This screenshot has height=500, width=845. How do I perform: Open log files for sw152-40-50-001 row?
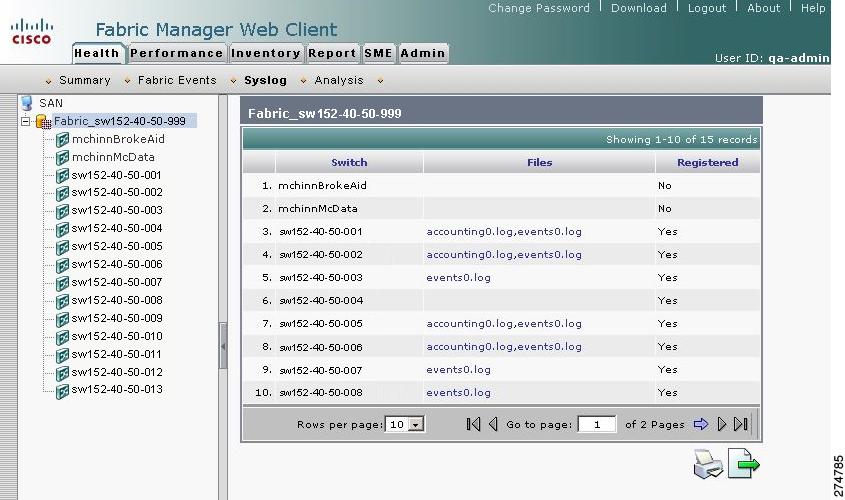pyautogui.click(x=504, y=232)
